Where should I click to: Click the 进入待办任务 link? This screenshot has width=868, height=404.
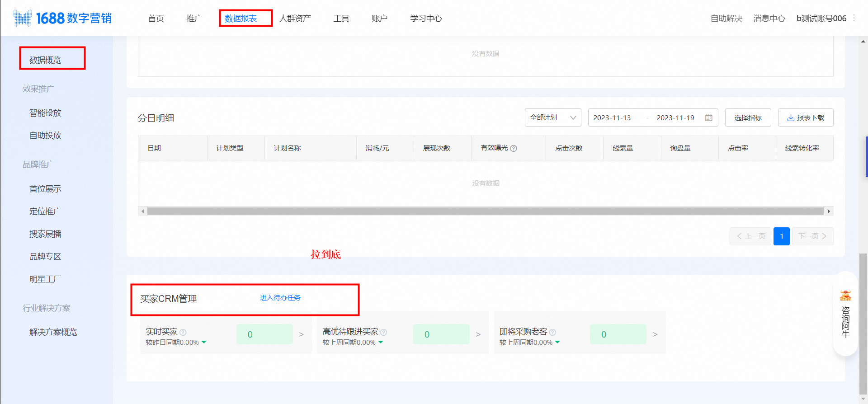coord(280,298)
